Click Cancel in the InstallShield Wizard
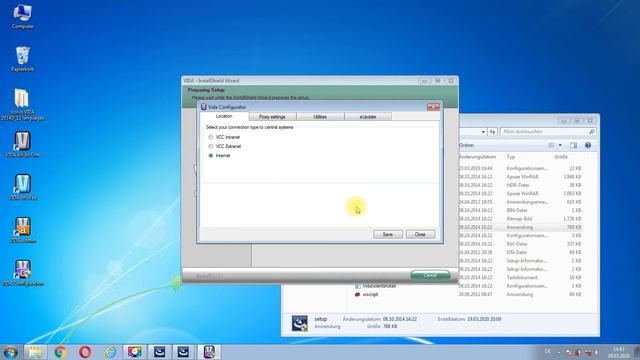Image resolution: width=640 pixels, height=360 pixels. [x=430, y=275]
